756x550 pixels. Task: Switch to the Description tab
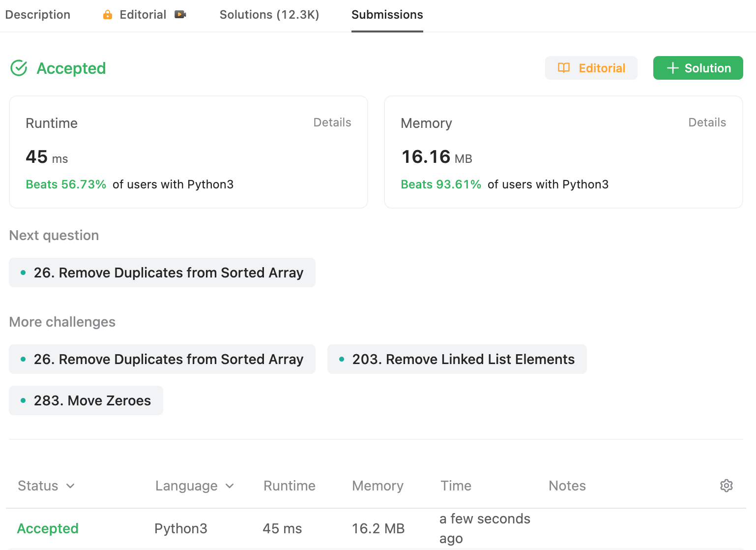point(38,15)
